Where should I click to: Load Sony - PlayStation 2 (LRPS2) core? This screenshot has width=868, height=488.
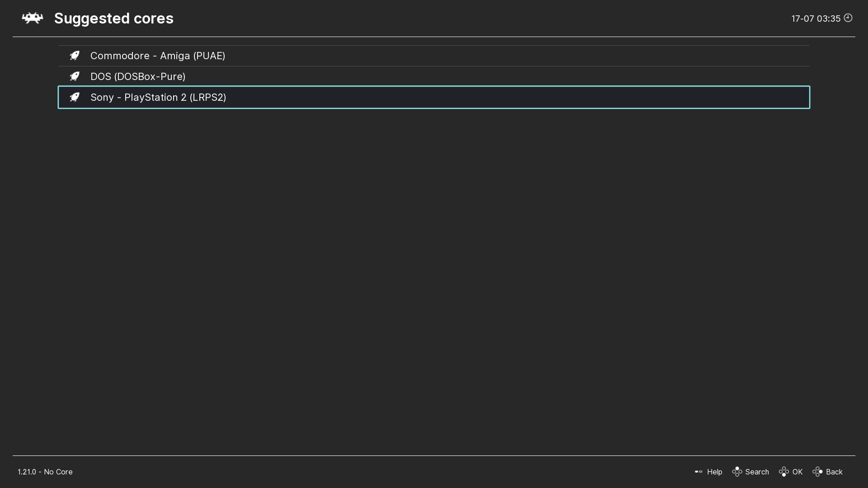[x=158, y=97]
